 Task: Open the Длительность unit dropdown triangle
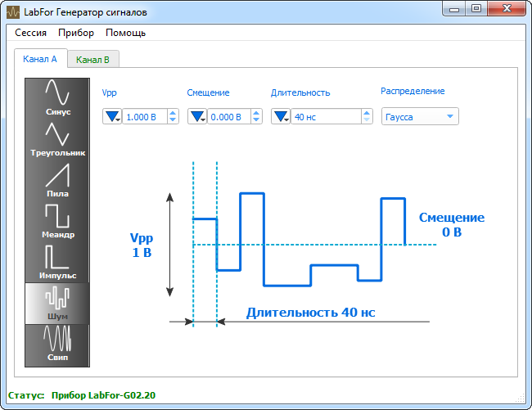(x=281, y=117)
